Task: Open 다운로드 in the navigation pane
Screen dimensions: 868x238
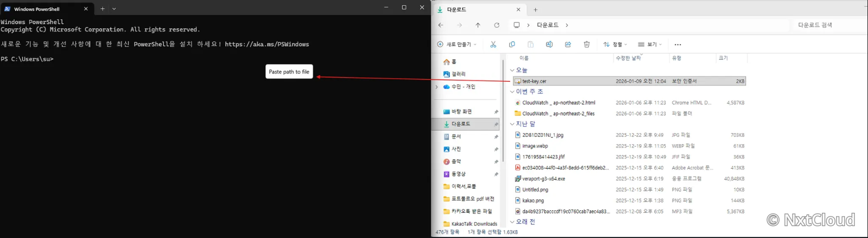Action: (465, 124)
